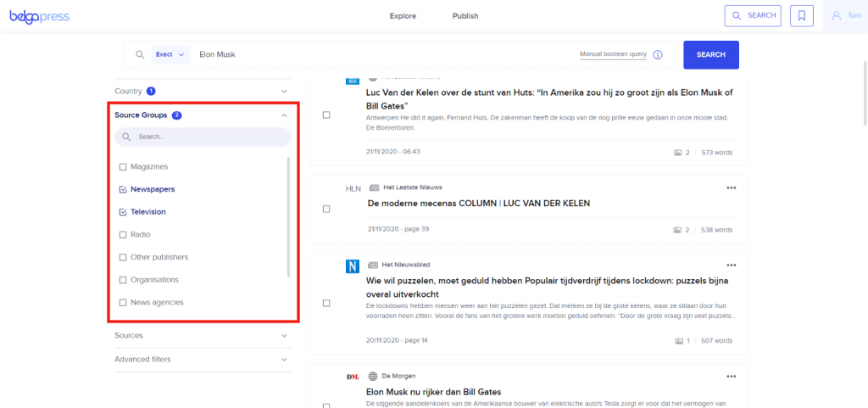Expand the Advanced filters section
This screenshot has width=868, height=408.
point(202,360)
